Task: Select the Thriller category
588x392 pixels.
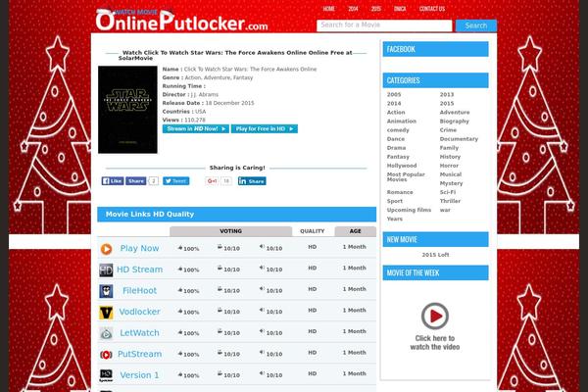Action: pyautogui.click(x=450, y=201)
